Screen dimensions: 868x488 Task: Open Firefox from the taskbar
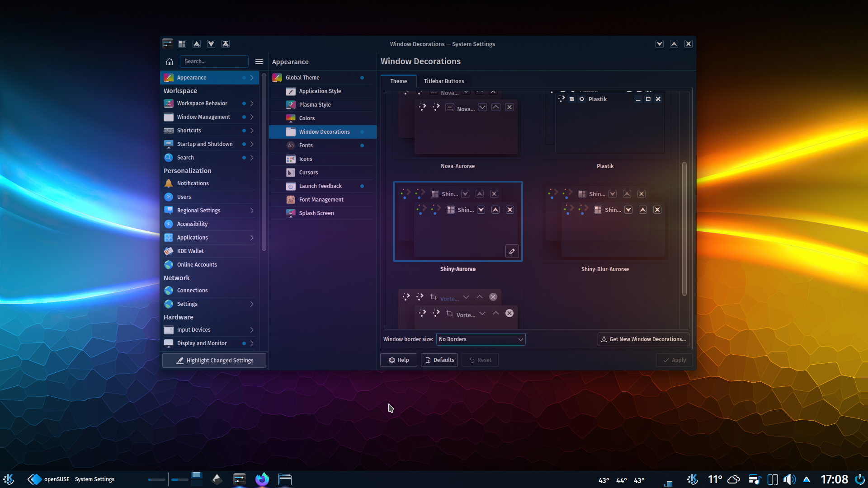click(x=262, y=479)
